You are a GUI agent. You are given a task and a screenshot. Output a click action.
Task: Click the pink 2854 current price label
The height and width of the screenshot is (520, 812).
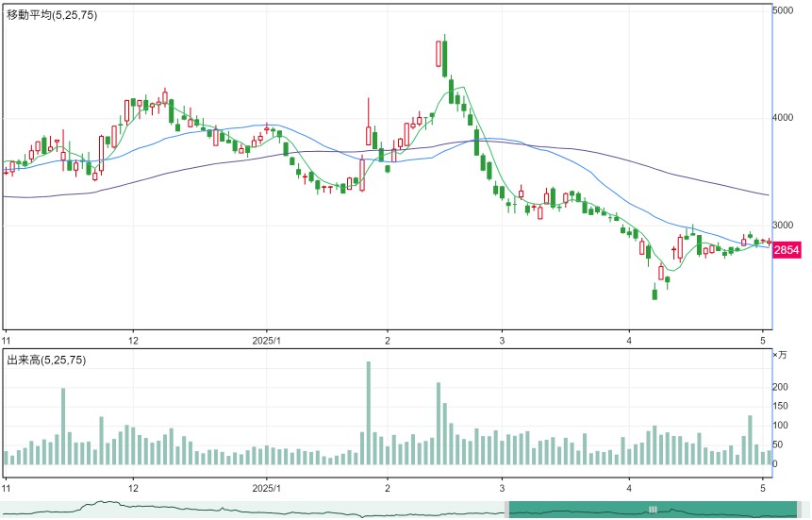pos(787,250)
